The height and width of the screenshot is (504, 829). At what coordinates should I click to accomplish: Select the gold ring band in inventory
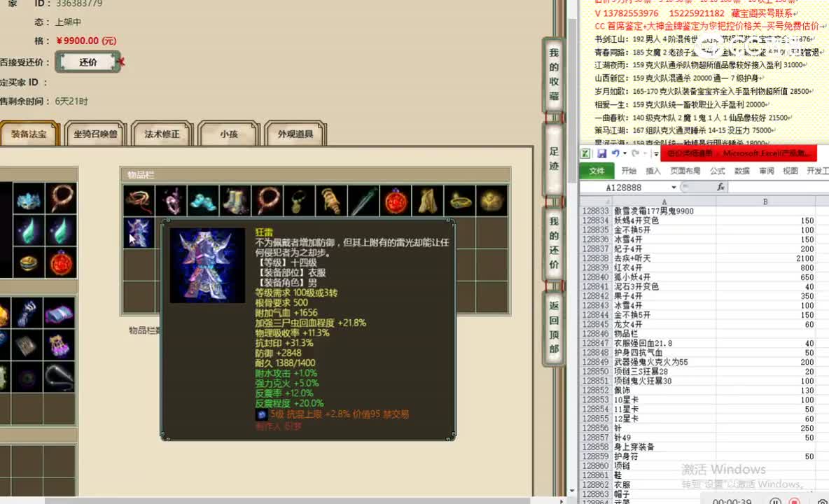(461, 201)
